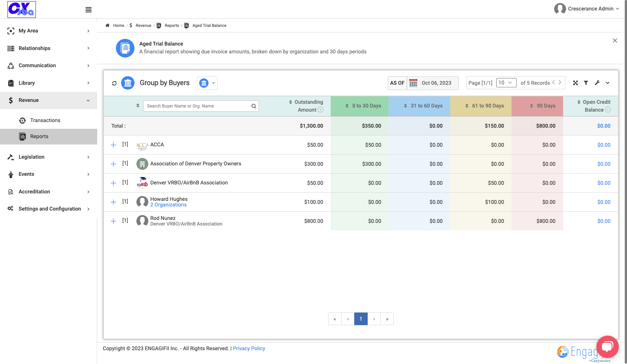The width and height of the screenshot is (627, 364).
Task: Toggle the hamburger sidebar menu icon
Action: coord(89,10)
